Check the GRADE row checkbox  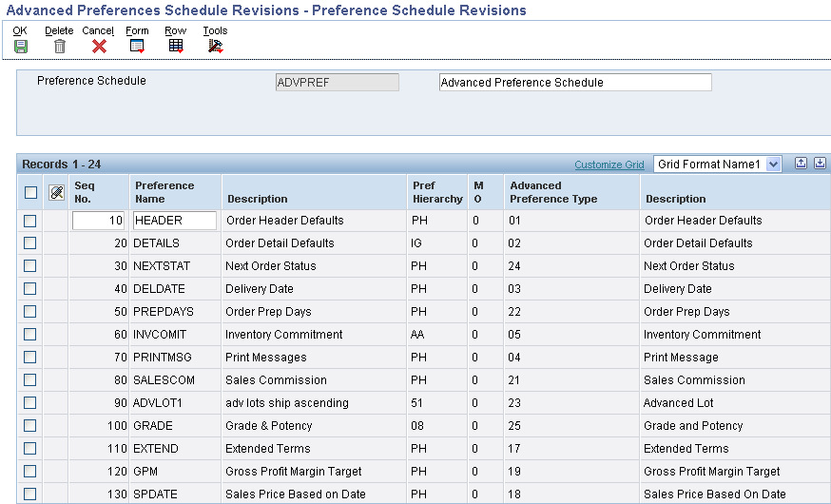click(30, 426)
